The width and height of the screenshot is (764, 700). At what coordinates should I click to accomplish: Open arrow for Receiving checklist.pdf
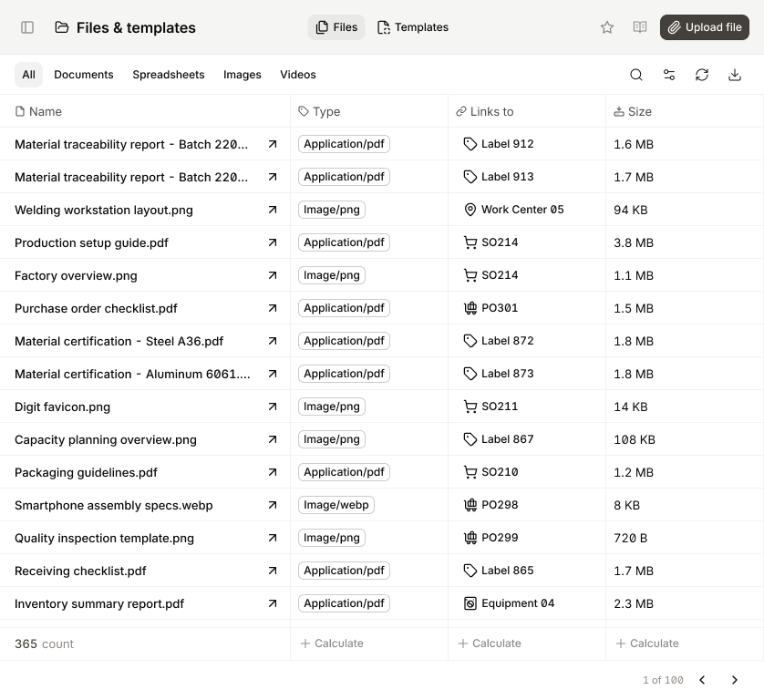click(273, 571)
